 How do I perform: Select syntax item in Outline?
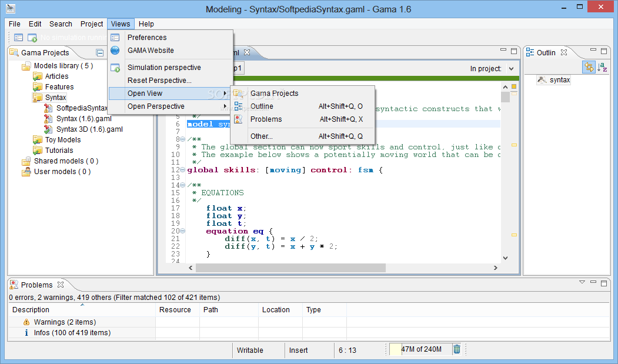(x=560, y=80)
